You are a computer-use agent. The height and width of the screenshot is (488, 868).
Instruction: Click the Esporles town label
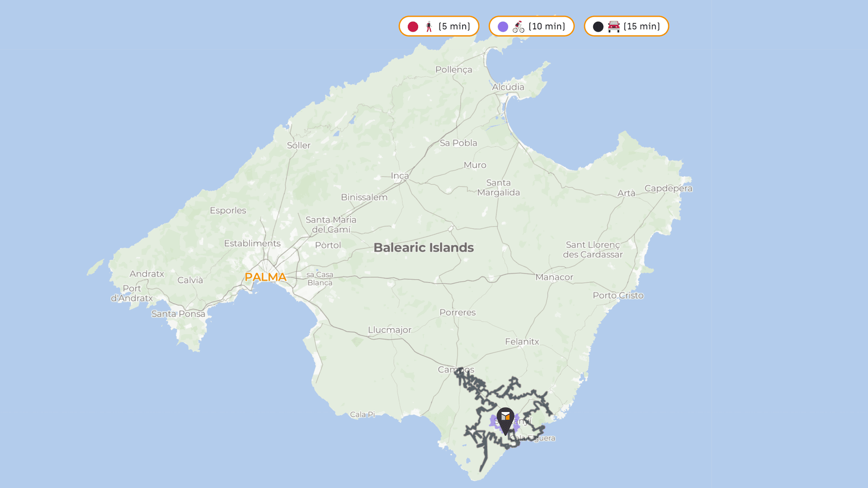[x=228, y=210]
